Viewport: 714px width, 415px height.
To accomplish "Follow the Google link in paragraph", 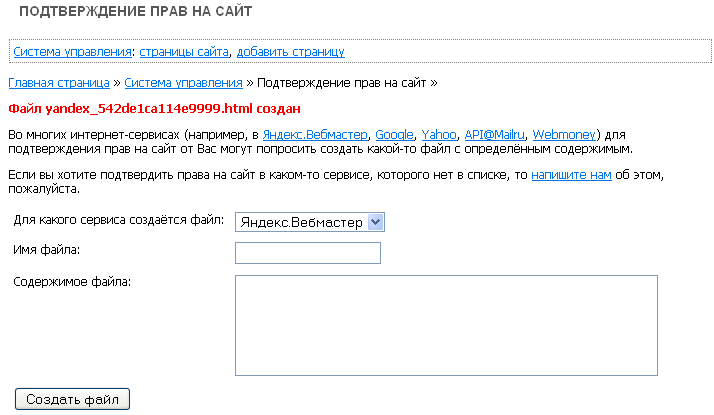I will pos(394,134).
